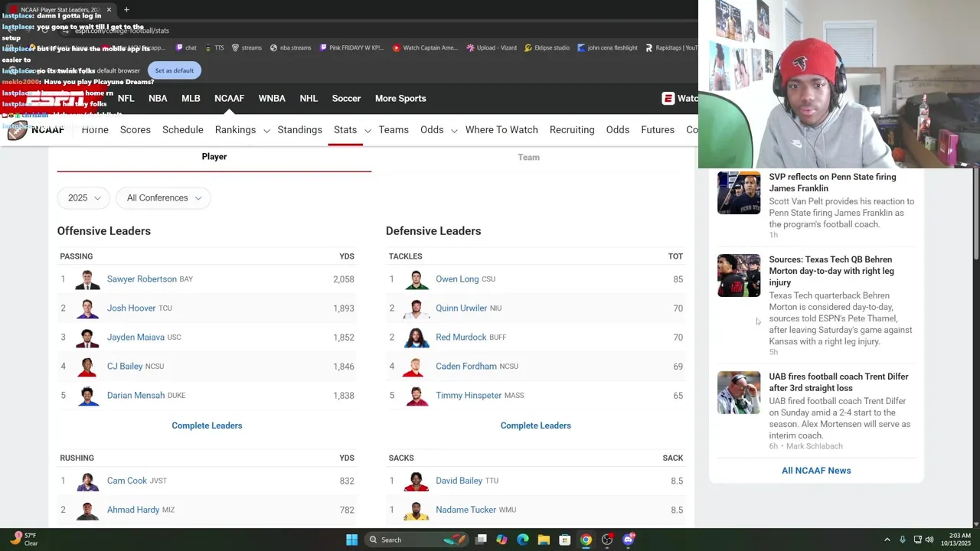Click the NCAAF football logo icon

(x=18, y=130)
